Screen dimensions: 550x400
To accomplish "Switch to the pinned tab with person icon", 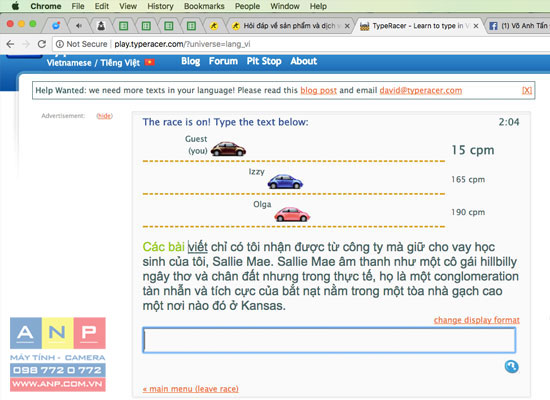I will (x=101, y=26).
